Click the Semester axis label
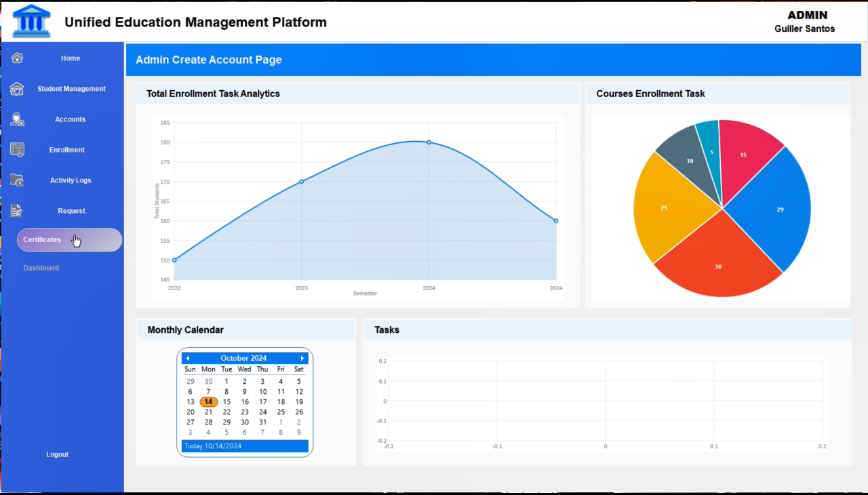 coord(365,294)
